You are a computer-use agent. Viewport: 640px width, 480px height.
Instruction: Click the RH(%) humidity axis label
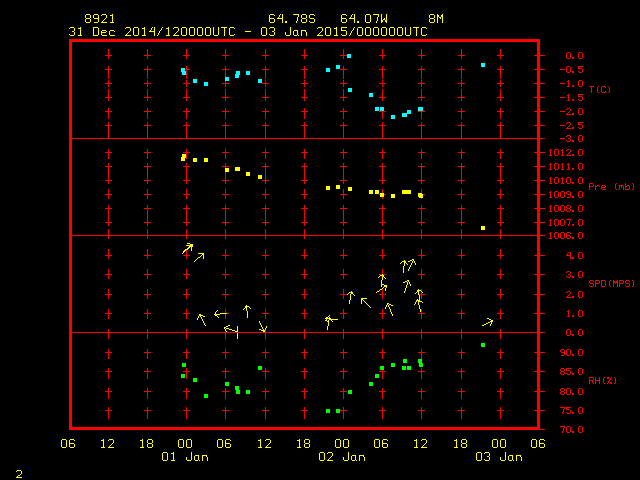point(599,381)
